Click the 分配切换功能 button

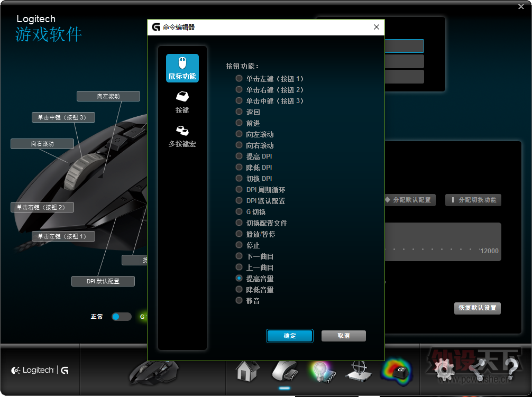[473, 200]
